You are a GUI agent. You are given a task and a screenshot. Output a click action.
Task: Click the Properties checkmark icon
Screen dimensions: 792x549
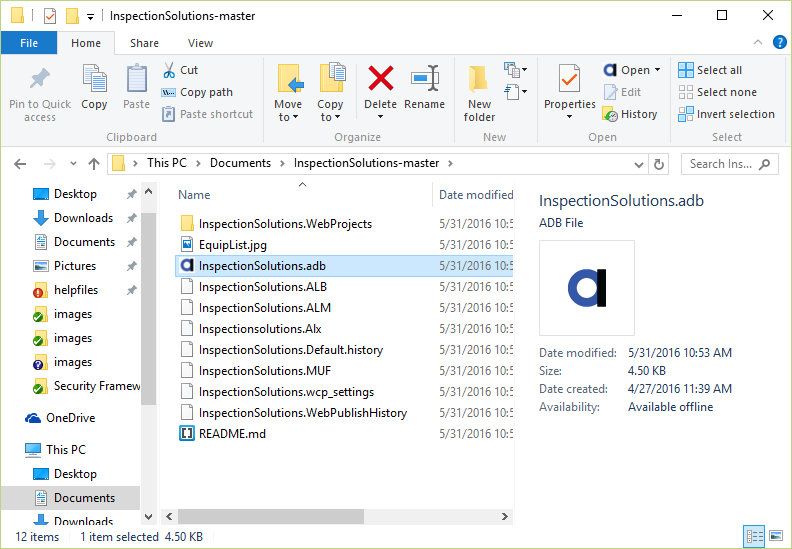coord(569,78)
